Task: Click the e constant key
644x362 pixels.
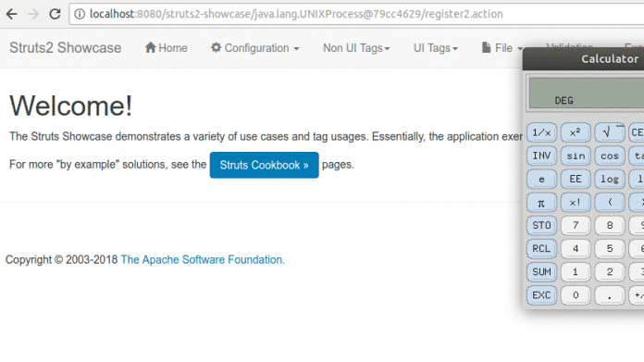Action: [x=541, y=180]
